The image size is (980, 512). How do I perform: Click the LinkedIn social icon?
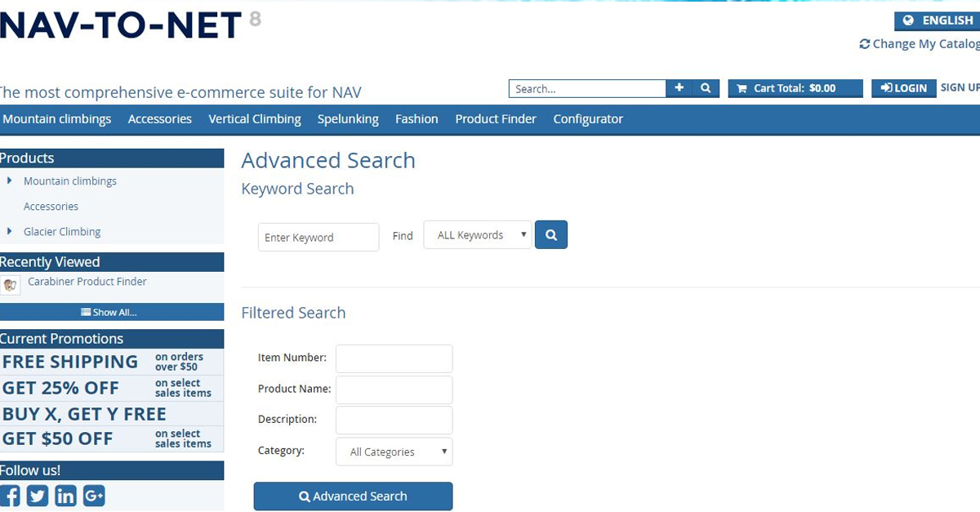[x=65, y=496]
